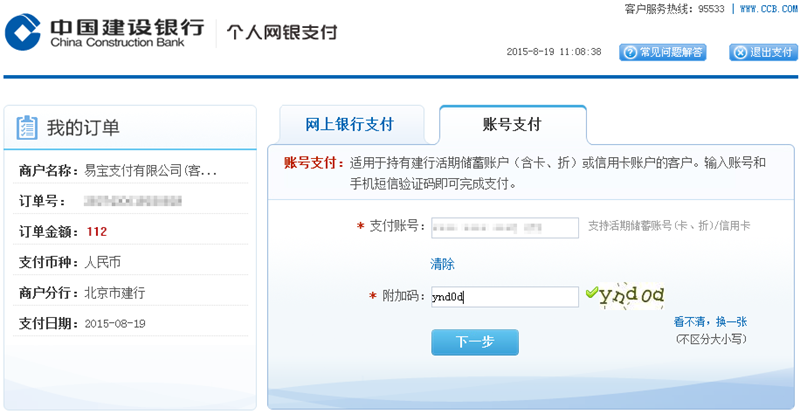Click the green checkmark next to the captcha
The height and width of the screenshot is (414, 800).
[x=591, y=294]
